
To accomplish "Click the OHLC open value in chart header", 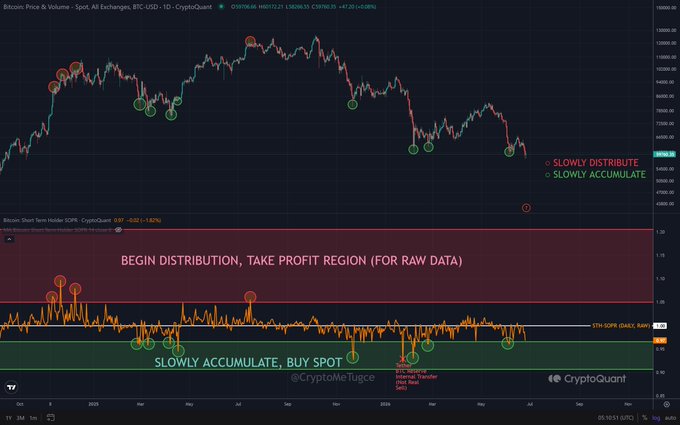I will click(x=243, y=7).
